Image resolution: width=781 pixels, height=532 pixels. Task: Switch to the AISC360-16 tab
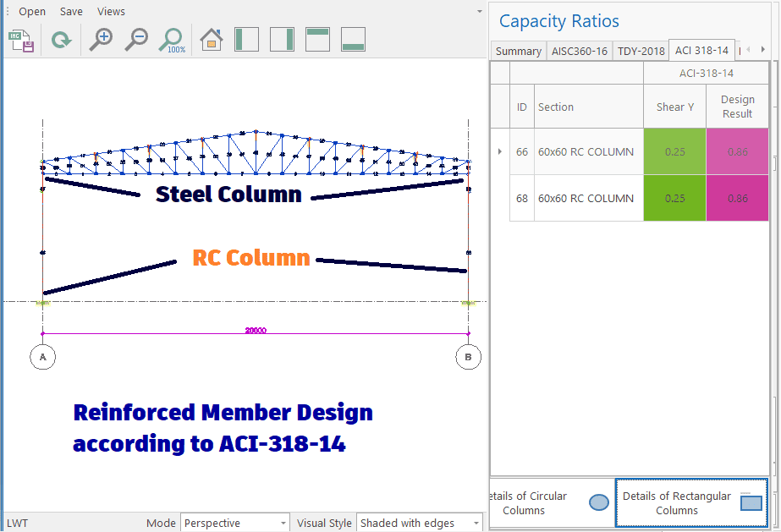(x=579, y=51)
